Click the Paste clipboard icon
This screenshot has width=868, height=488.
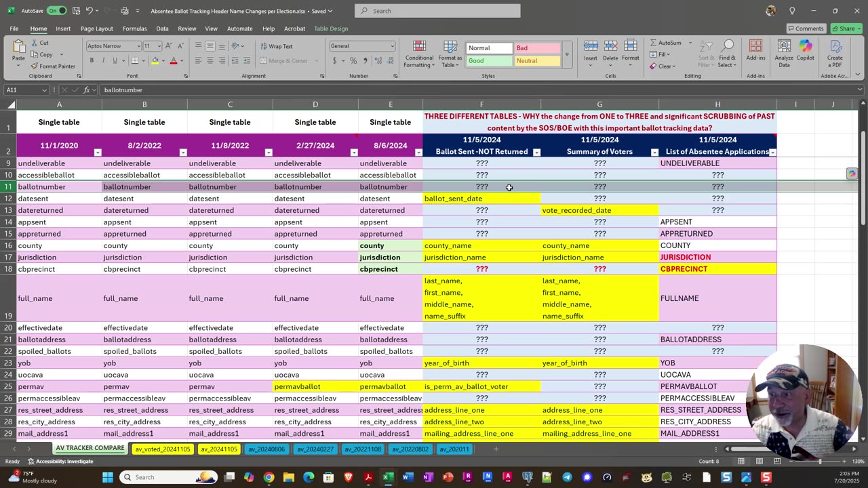(x=18, y=47)
